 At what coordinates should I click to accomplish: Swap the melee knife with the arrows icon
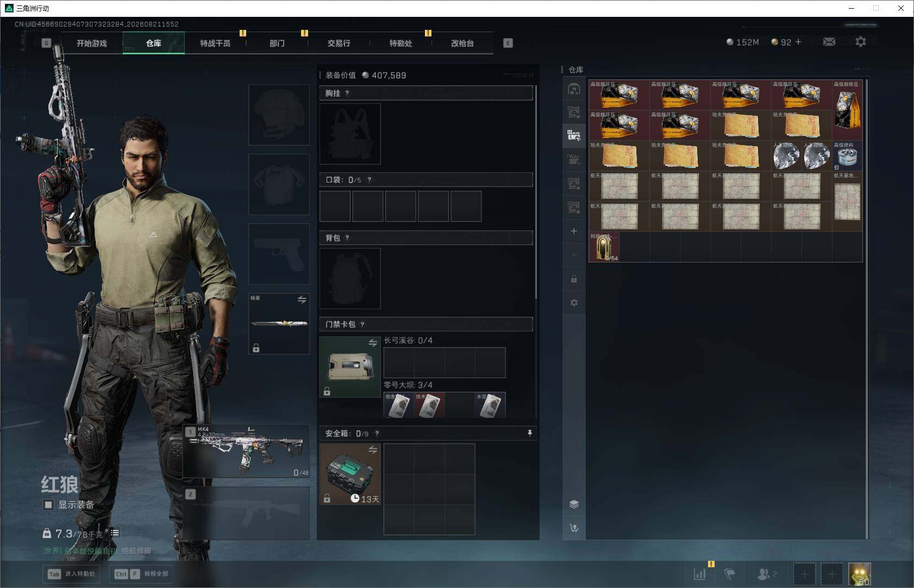[302, 299]
